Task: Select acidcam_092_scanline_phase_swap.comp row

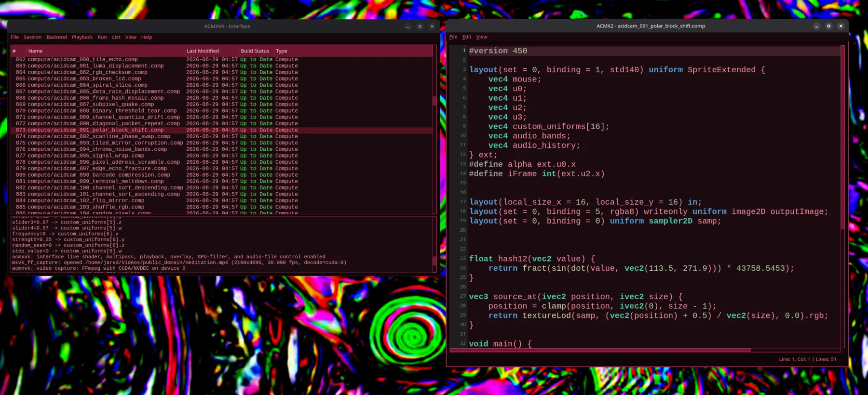Action: click(221, 136)
